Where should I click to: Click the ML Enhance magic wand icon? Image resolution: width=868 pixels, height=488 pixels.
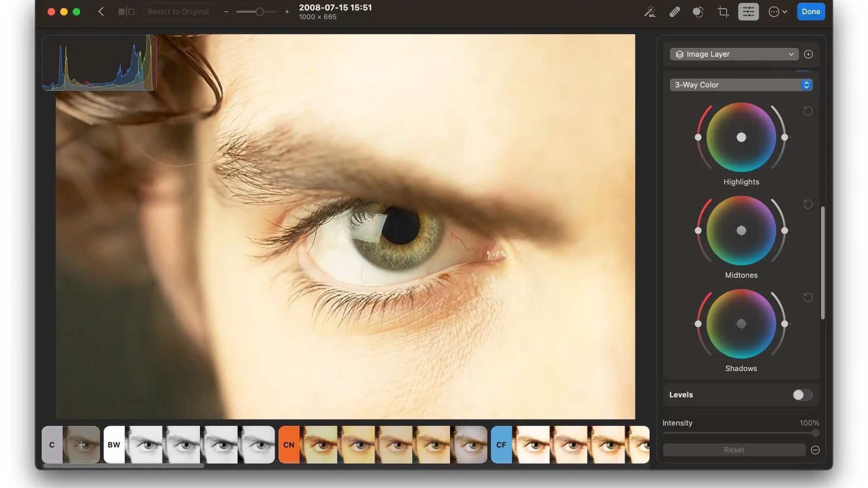click(650, 12)
